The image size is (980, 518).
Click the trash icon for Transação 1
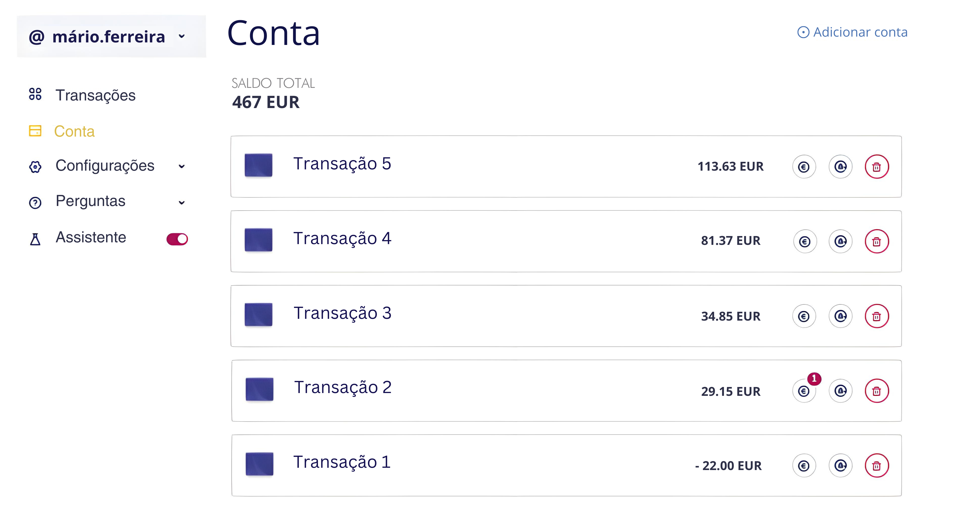coord(876,465)
